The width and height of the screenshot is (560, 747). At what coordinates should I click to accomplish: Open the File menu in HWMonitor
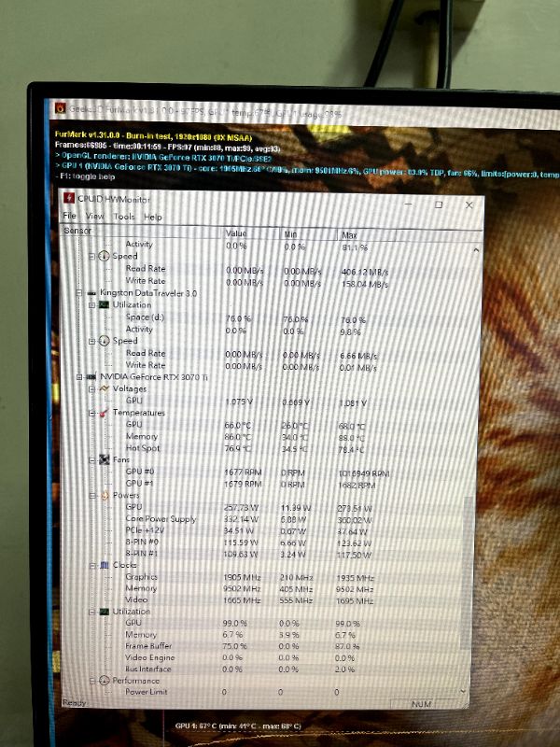point(69,216)
